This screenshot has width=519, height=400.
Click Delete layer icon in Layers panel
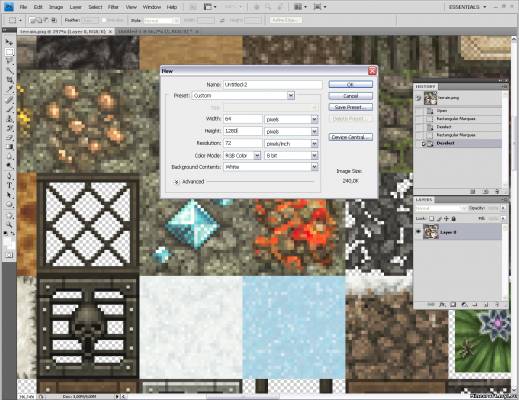tap(497, 304)
